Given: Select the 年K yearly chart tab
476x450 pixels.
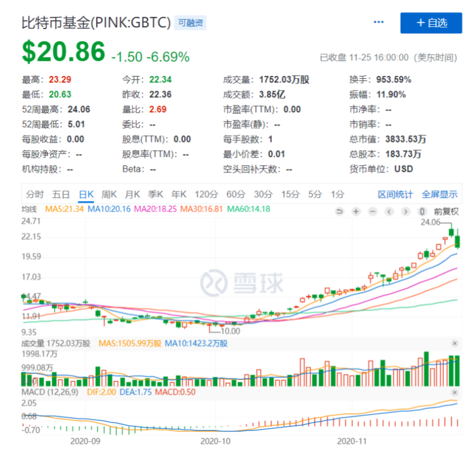Looking at the screenshot, I should point(179,194).
